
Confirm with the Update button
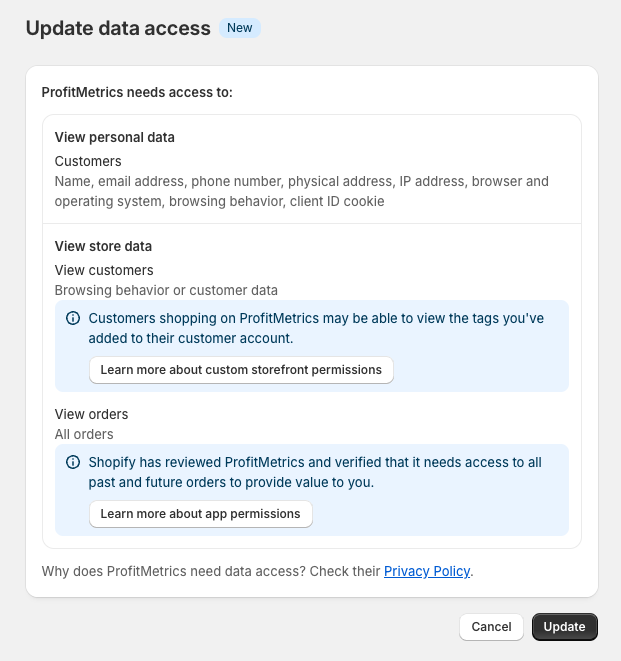[x=565, y=627]
